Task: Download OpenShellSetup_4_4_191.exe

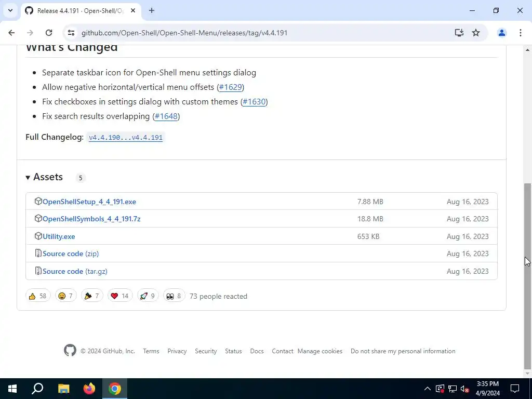Action: point(89,202)
